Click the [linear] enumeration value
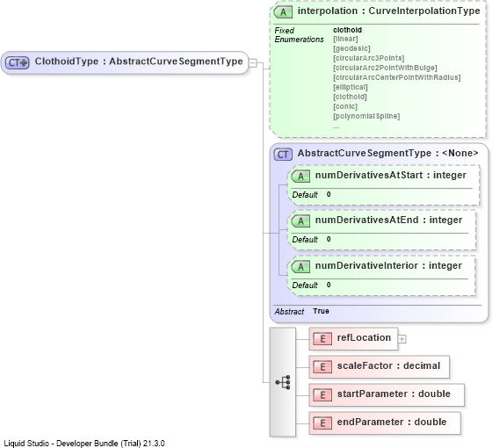 pyautogui.click(x=345, y=39)
